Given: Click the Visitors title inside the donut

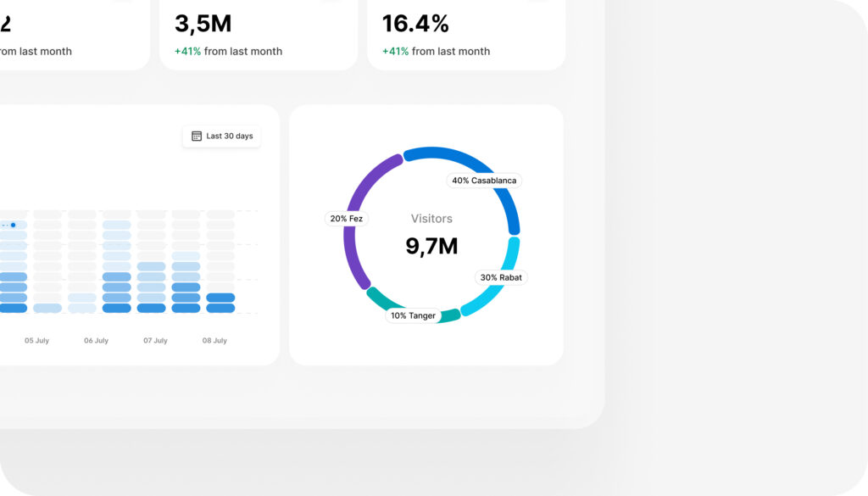Looking at the screenshot, I should tap(431, 219).
